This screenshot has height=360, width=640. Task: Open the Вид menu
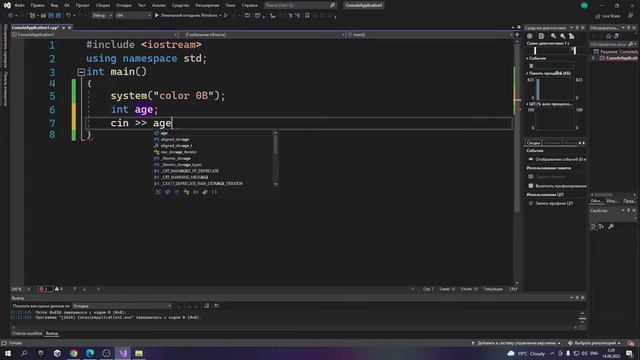click(x=54, y=5)
